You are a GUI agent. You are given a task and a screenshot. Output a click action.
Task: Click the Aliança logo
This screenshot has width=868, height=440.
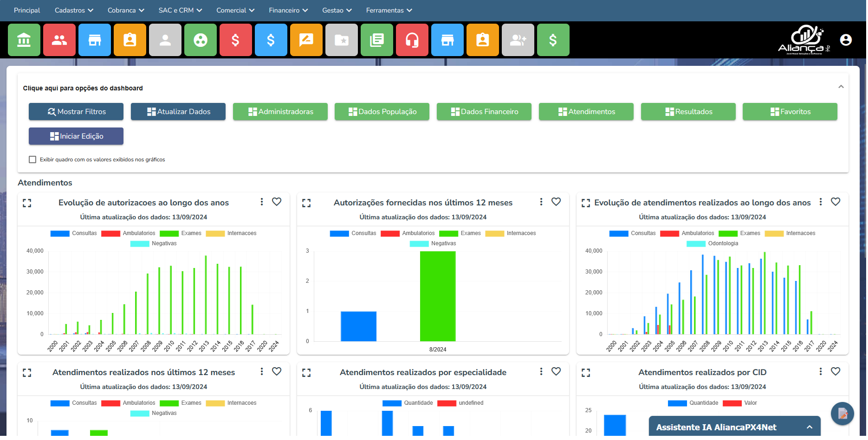click(x=803, y=40)
